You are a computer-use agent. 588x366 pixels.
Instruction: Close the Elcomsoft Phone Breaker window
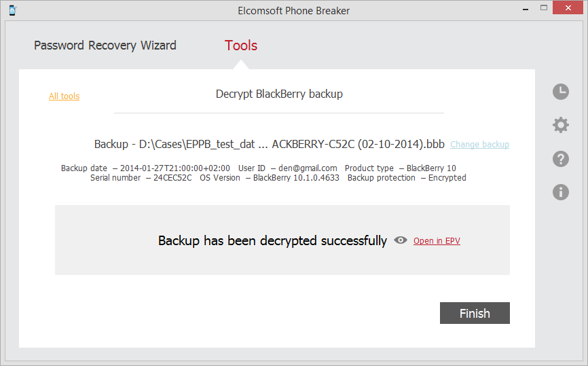568,8
